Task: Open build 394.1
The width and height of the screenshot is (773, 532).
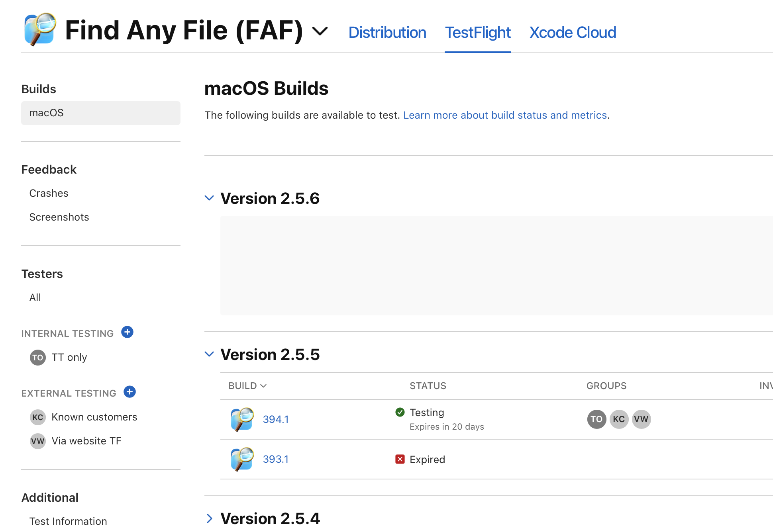Action: 276,419
